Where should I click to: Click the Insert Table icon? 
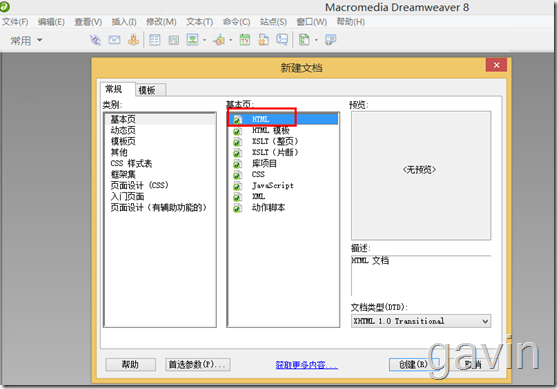pyautogui.click(x=154, y=40)
